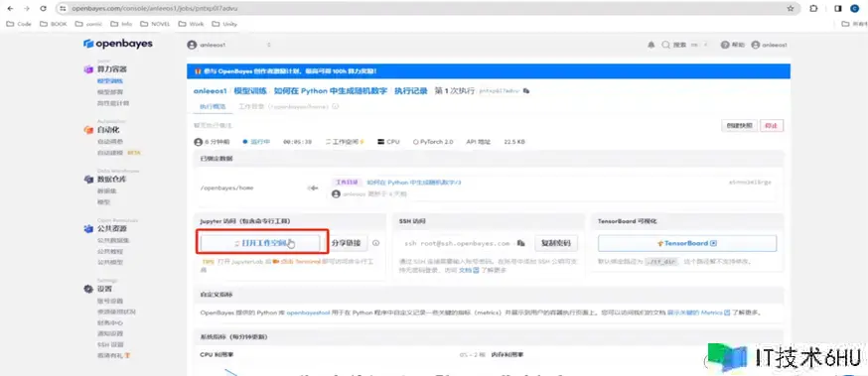Copy the execution ID with copy icon
Image resolution: width=868 pixels, height=376 pixels.
526,90
